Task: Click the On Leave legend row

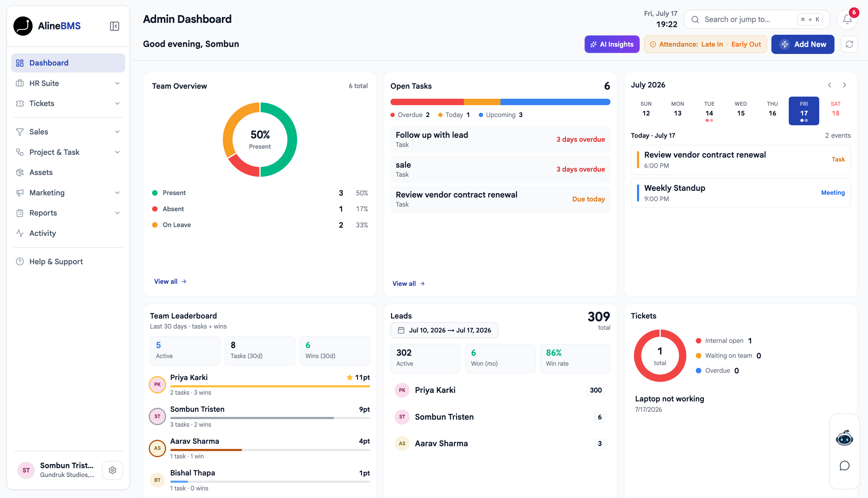Action: pos(260,225)
